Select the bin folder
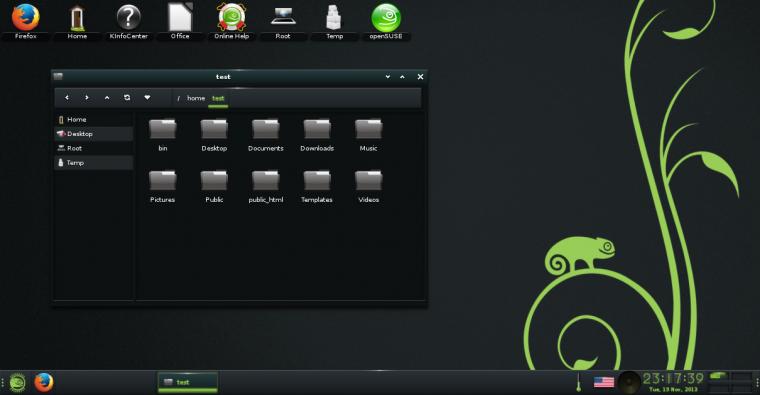Viewport: 760px width, 395px height. (x=163, y=135)
